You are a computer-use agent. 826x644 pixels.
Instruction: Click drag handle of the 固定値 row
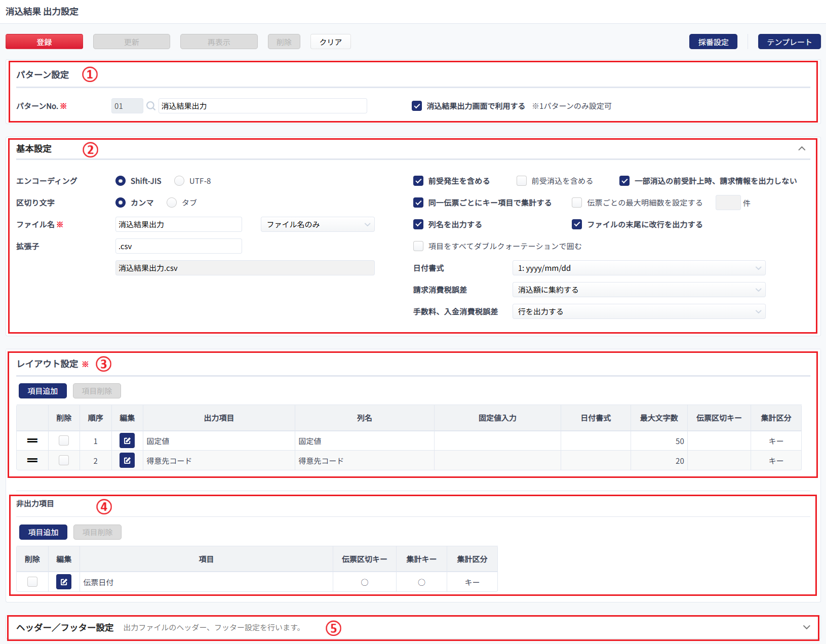coord(32,441)
